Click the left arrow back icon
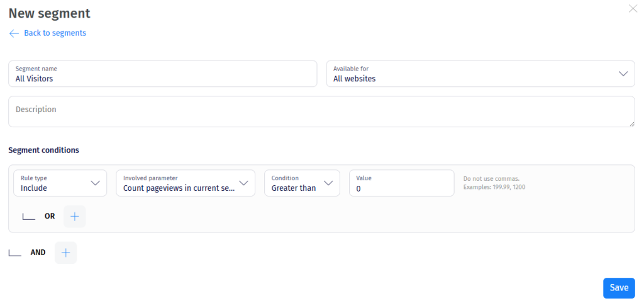Screen dimensions: 644x308 14,33
